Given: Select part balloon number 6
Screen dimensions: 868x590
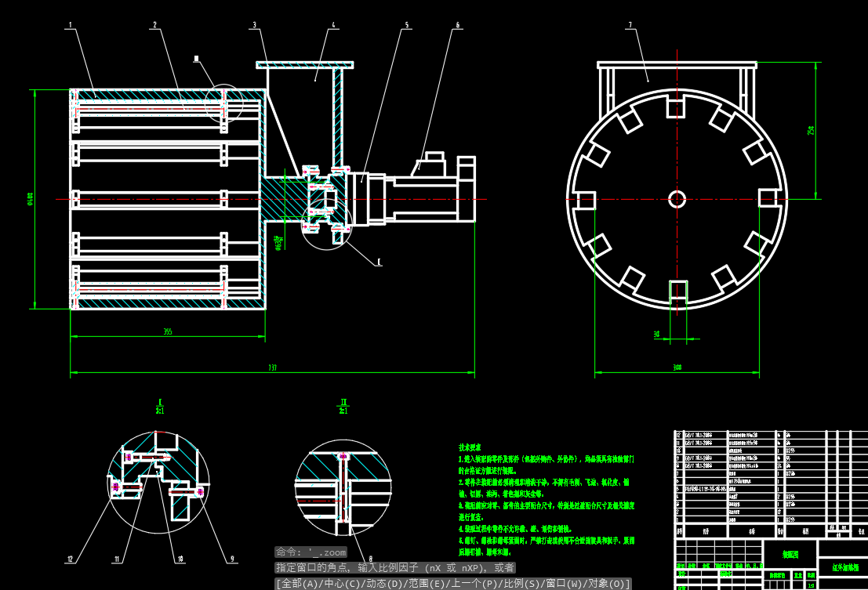Looking at the screenshot, I should (457, 25).
